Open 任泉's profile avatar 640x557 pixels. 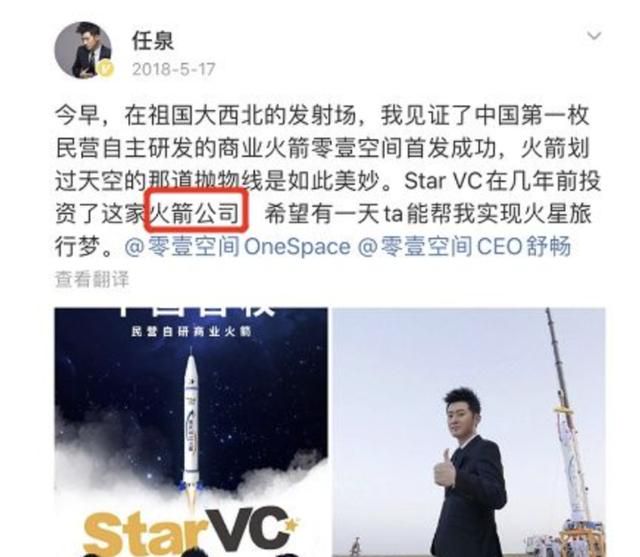tap(83, 50)
